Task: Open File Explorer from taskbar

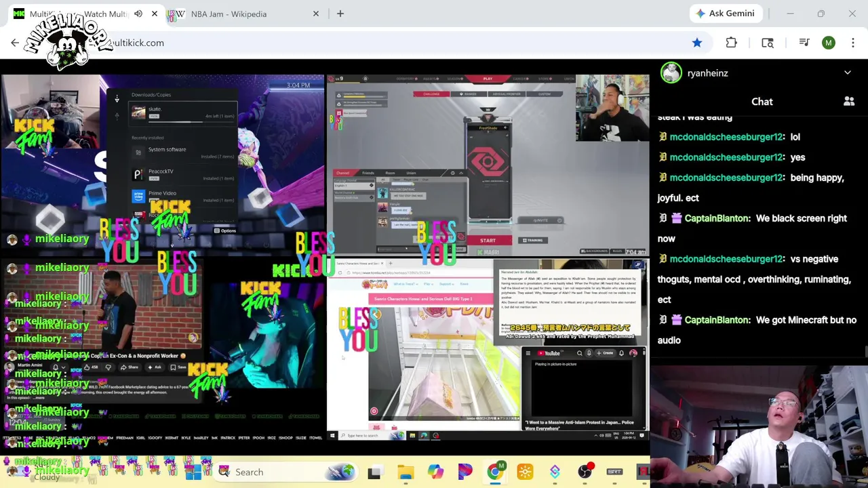Action: click(406, 472)
